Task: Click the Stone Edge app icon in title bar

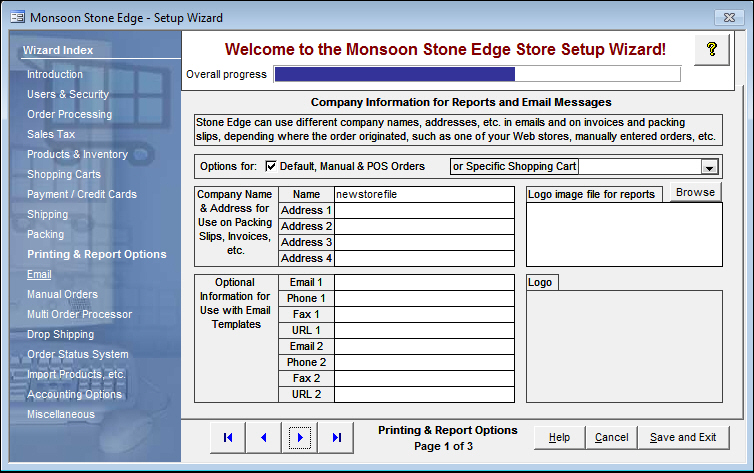Action: (16, 17)
